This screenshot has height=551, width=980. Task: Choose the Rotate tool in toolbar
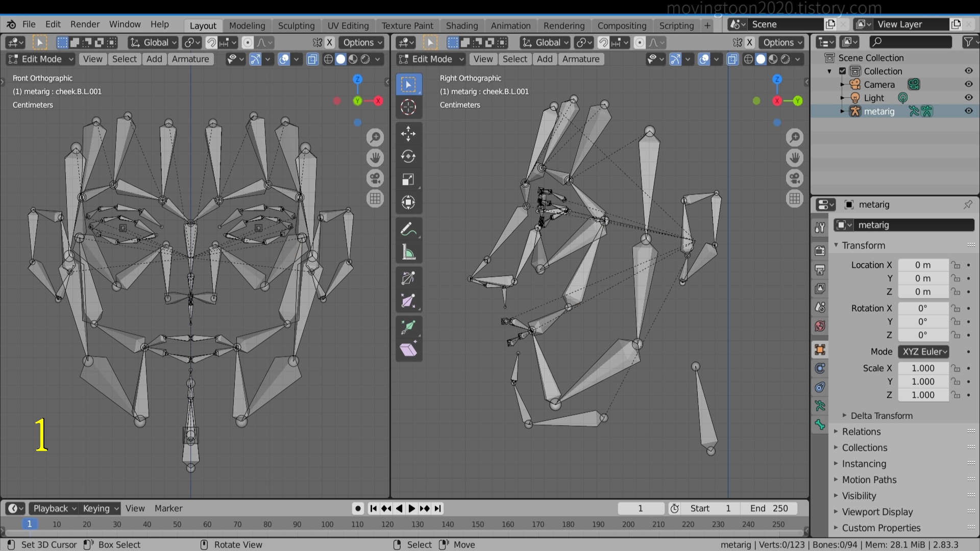point(408,156)
